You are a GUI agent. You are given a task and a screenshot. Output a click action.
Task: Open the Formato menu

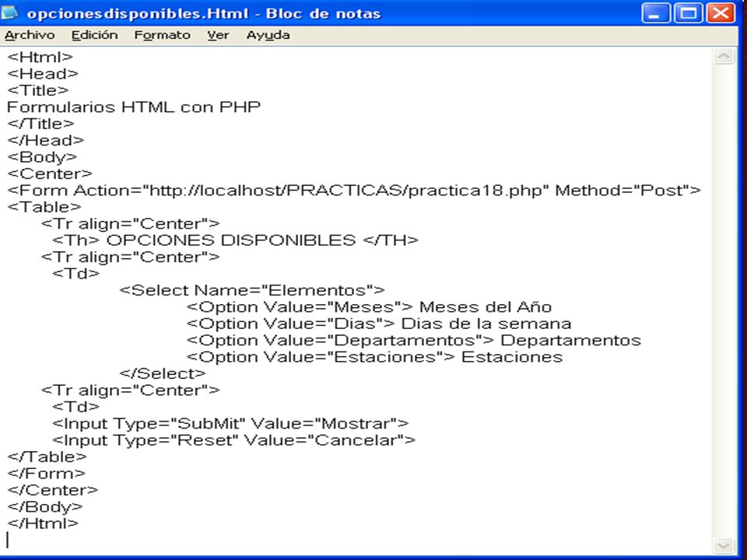pyautogui.click(x=162, y=35)
